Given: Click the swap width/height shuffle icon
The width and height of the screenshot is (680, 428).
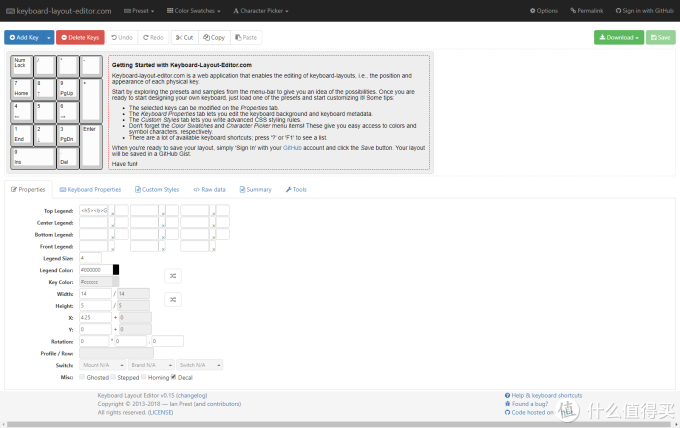Looking at the screenshot, I should pyautogui.click(x=173, y=299).
